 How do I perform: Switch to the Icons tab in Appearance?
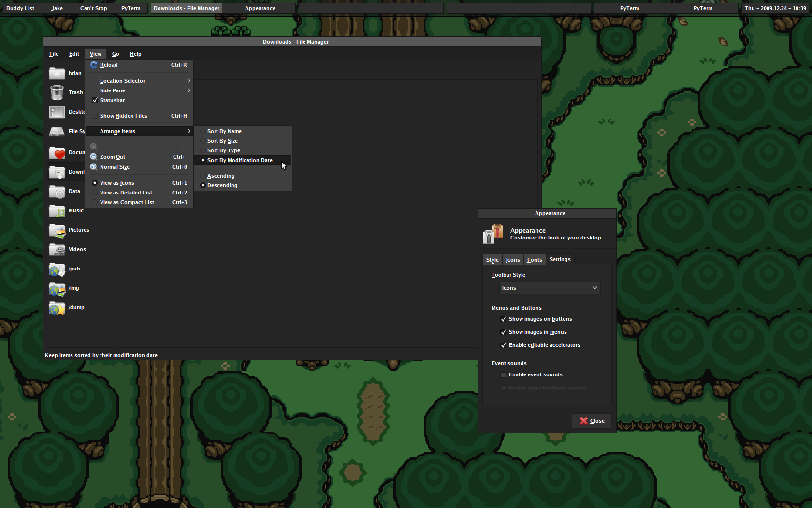point(513,260)
